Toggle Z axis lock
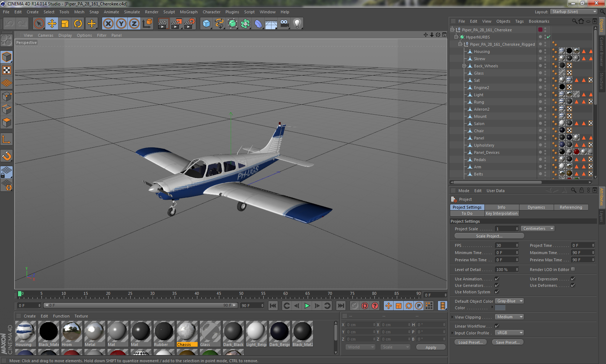The image size is (606, 364). coord(134,24)
